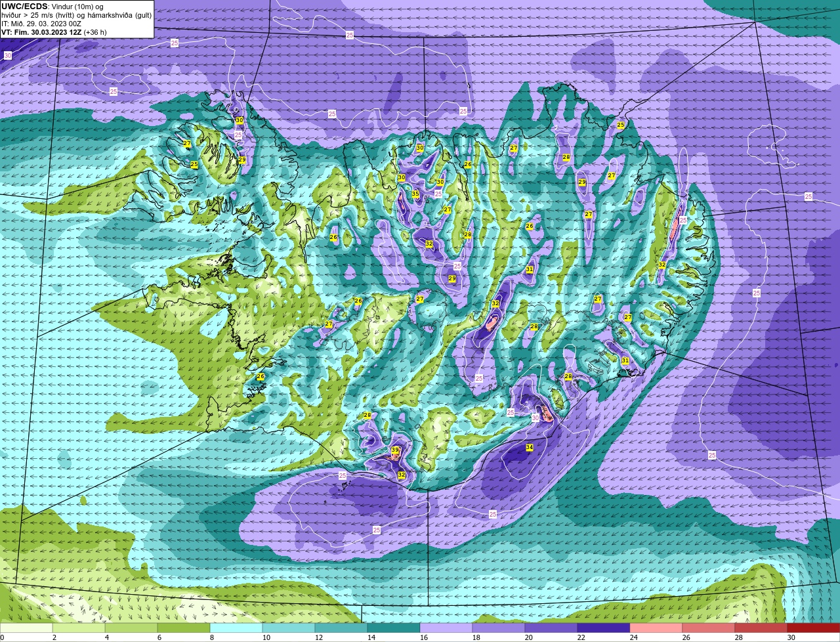Screen dimensions: 840x642
Task: Click the legend scale number '10'
Action: (266, 637)
